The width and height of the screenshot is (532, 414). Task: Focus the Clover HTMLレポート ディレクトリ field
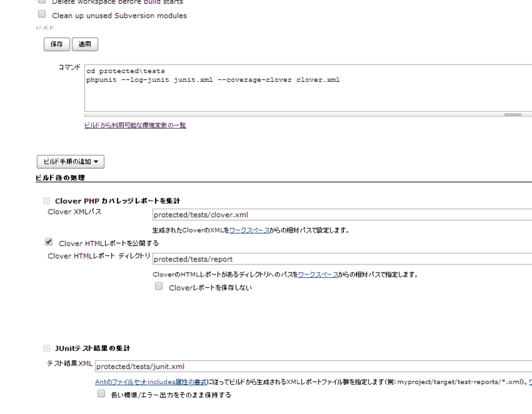pyautogui.click(x=342, y=259)
